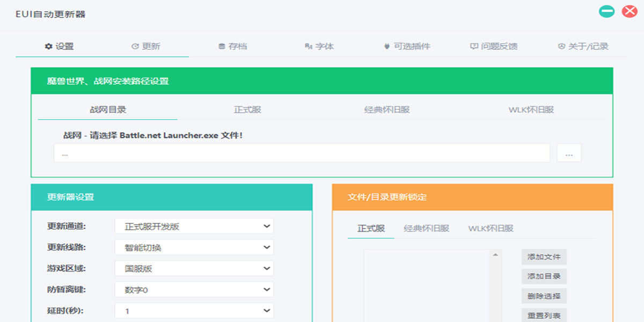Open the 设置 settings tab
The width and height of the screenshot is (644, 322).
pyautogui.click(x=59, y=46)
